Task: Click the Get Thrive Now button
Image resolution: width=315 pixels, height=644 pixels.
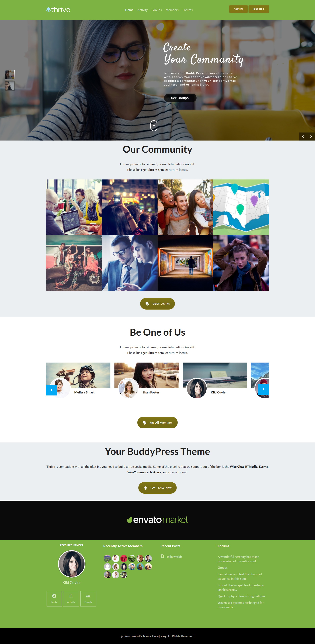Action: tap(157, 488)
